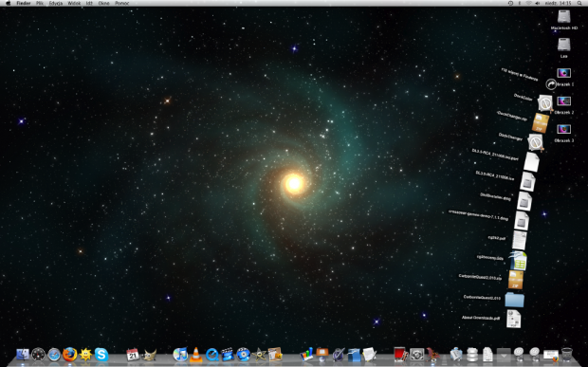This screenshot has height=367, width=588.
Task: Open the third-listed .dmg file in stack
Action: coord(524,201)
